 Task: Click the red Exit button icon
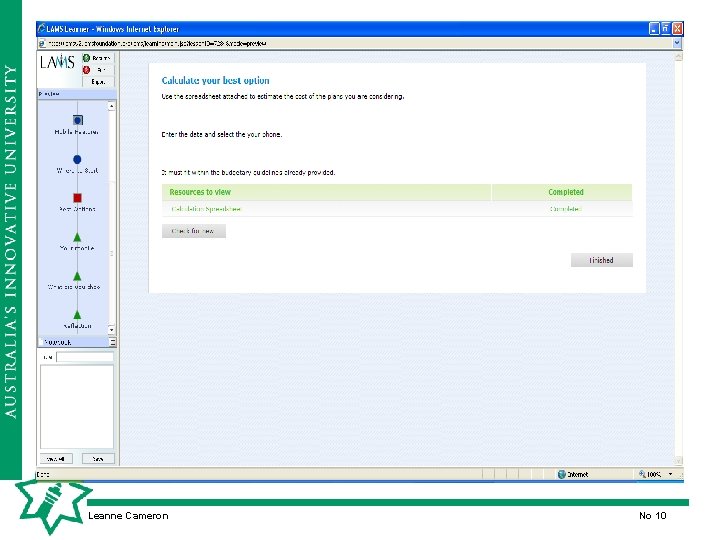coord(86,70)
